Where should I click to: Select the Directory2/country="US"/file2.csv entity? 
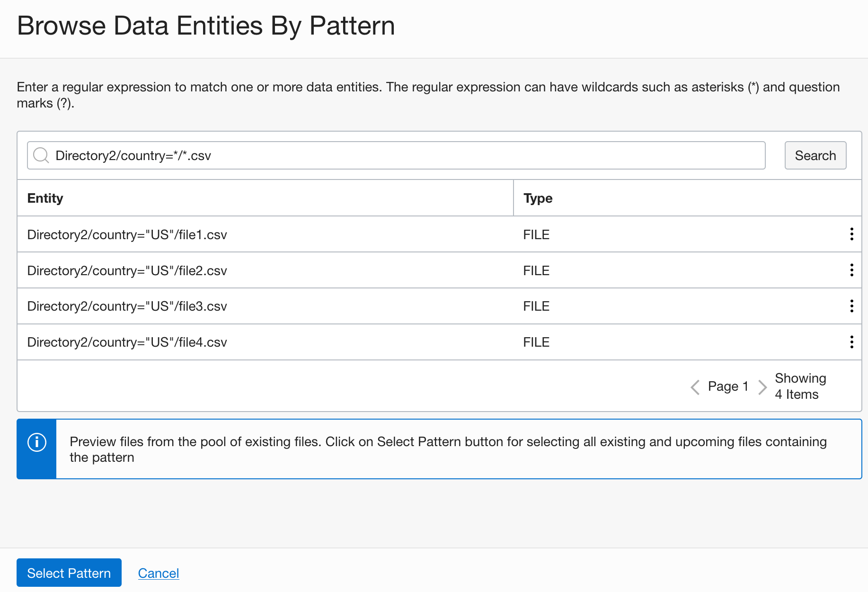127,271
